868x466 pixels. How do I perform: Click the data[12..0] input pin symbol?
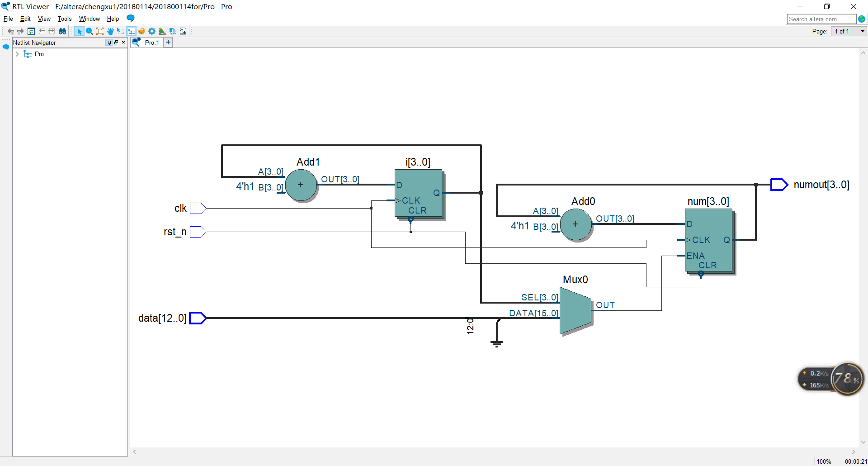click(198, 318)
